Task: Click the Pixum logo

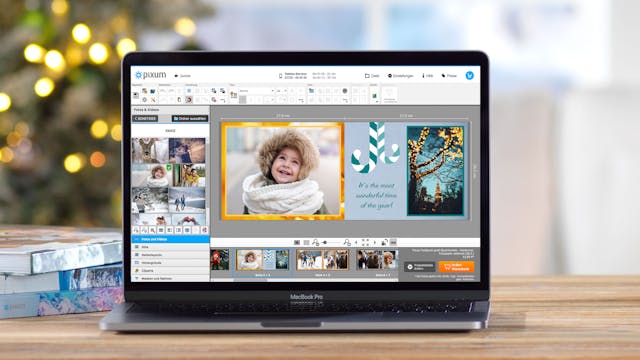Action: tap(150, 75)
